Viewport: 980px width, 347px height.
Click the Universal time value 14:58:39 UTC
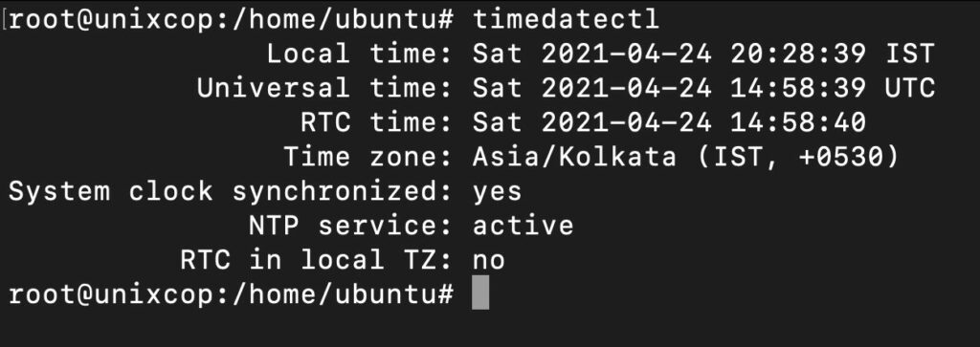coord(833,89)
